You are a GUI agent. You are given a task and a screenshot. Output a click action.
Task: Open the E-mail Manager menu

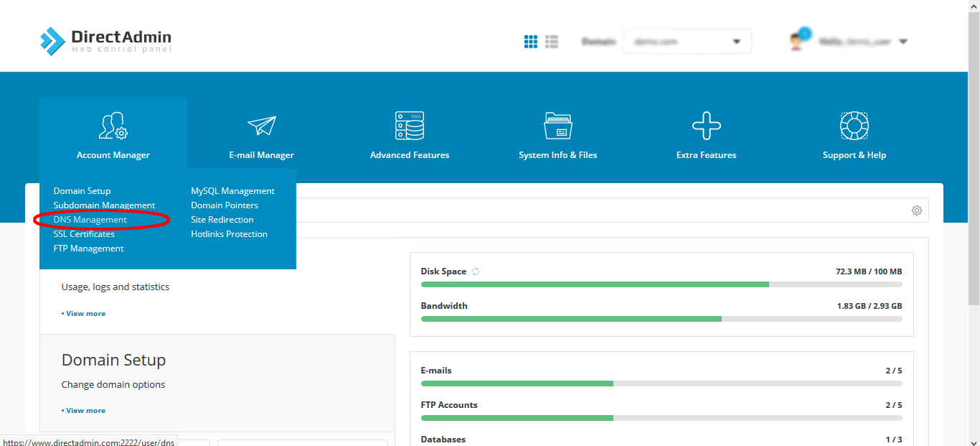pos(262,134)
